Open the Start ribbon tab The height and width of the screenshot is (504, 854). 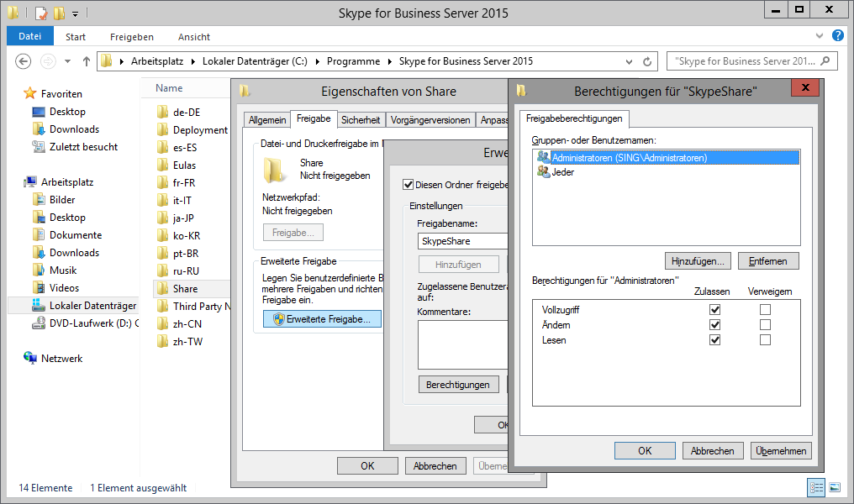76,36
